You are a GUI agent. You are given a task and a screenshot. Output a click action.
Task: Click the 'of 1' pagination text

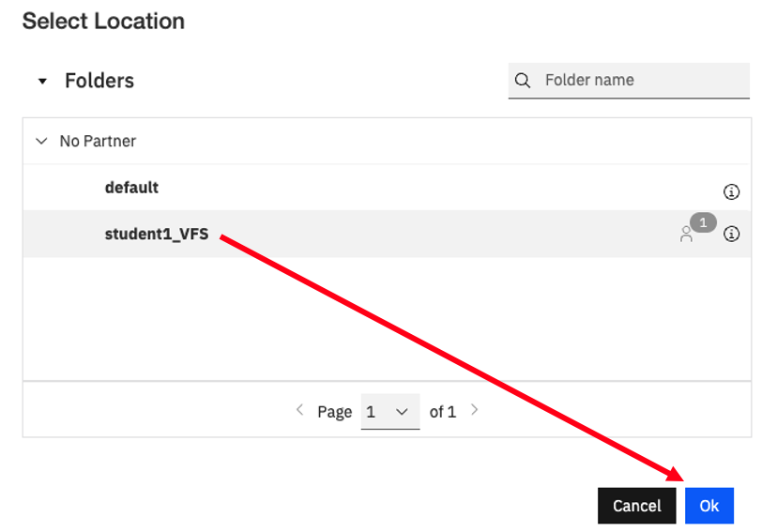(x=443, y=412)
